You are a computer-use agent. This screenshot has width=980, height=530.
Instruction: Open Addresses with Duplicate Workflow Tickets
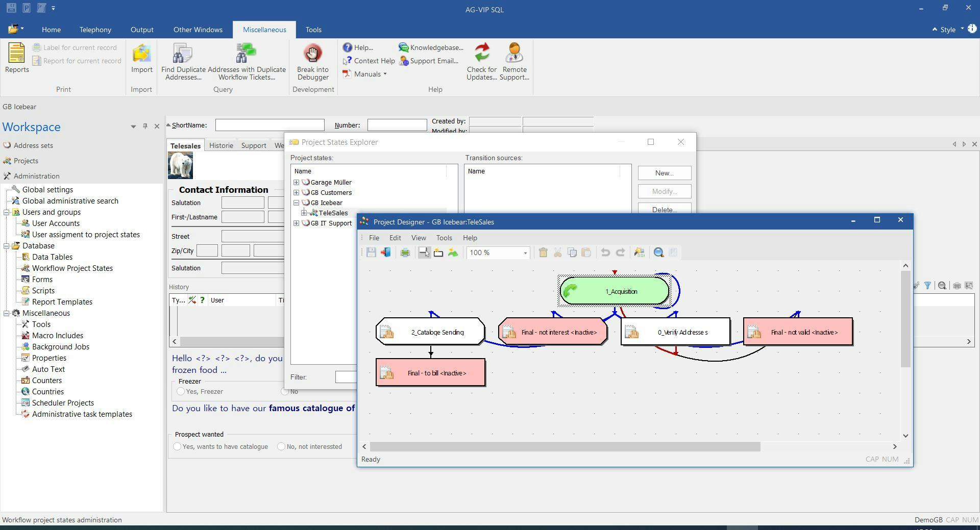pos(247,62)
